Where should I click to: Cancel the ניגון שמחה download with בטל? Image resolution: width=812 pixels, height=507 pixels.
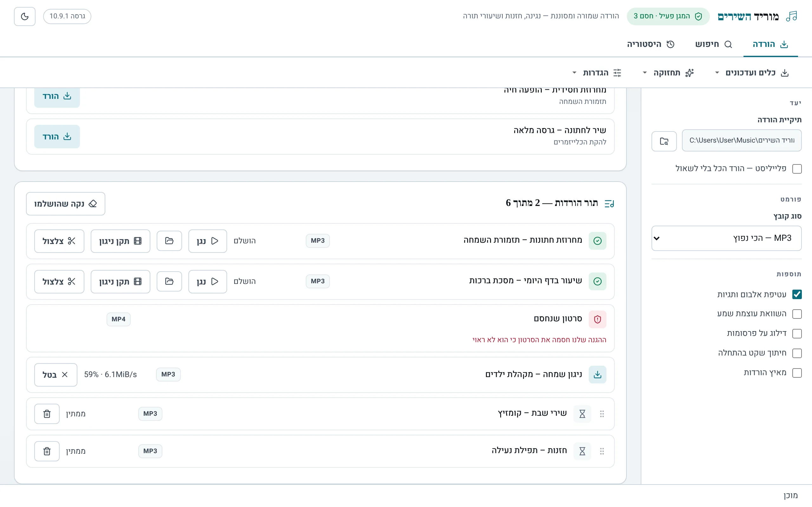click(56, 375)
